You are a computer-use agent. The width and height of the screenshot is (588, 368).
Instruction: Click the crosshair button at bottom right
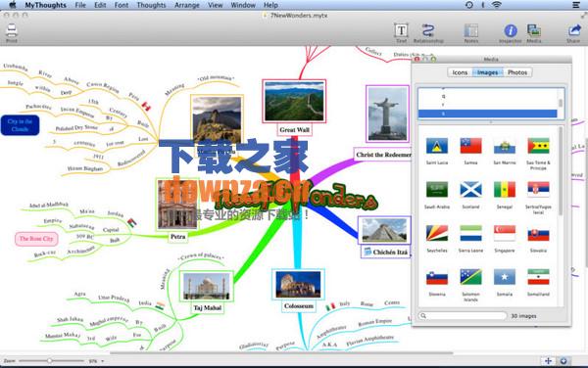548,361
